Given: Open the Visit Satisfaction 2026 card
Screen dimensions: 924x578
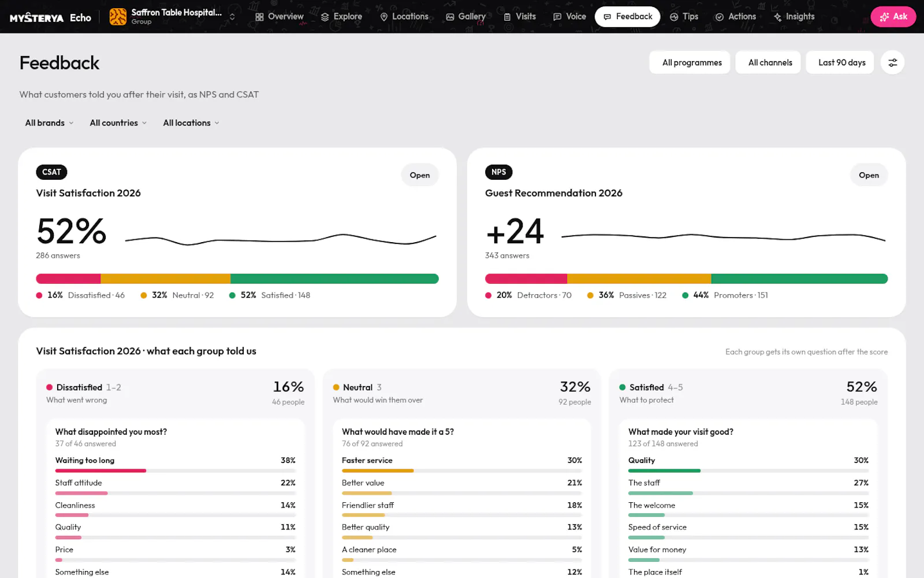Looking at the screenshot, I should click(x=420, y=175).
